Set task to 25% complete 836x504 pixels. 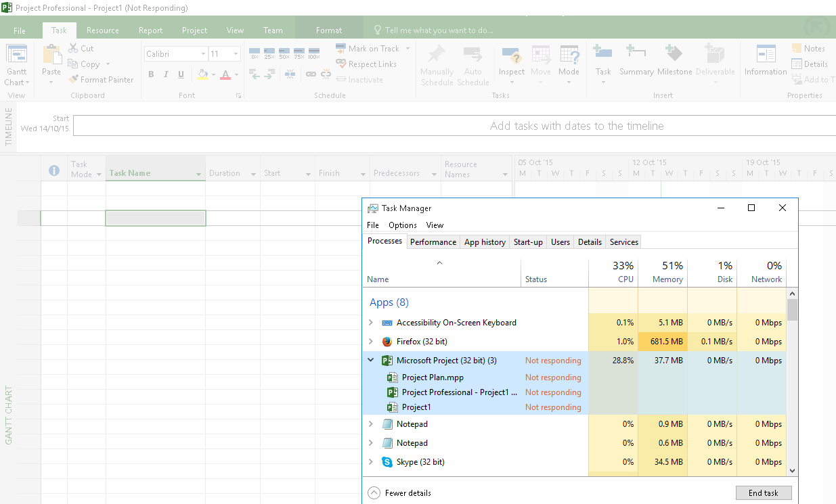click(269, 53)
